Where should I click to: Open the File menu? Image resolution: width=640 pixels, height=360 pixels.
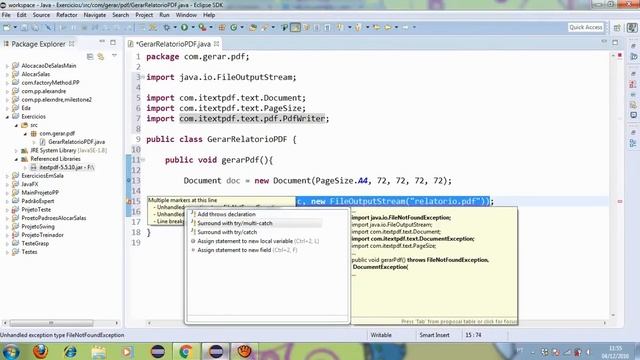point(6,15)
